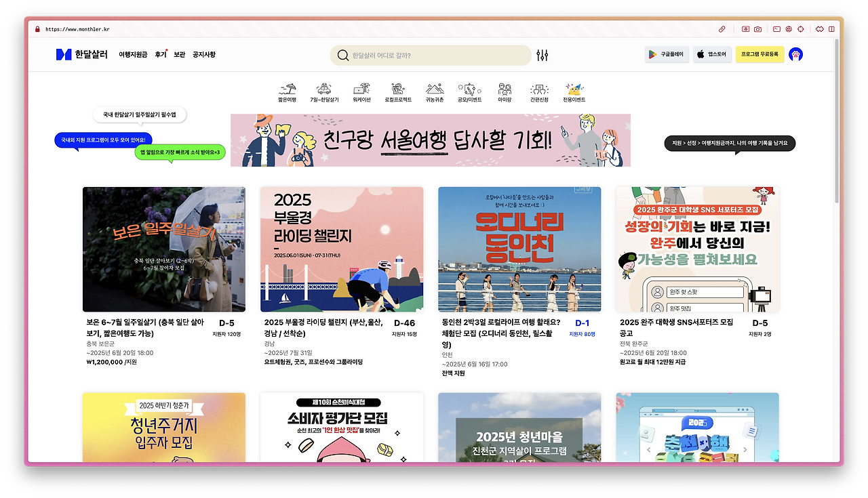Click the 앱스토어 download button
The height and width of the screenshot is (498, 868).
711,54
